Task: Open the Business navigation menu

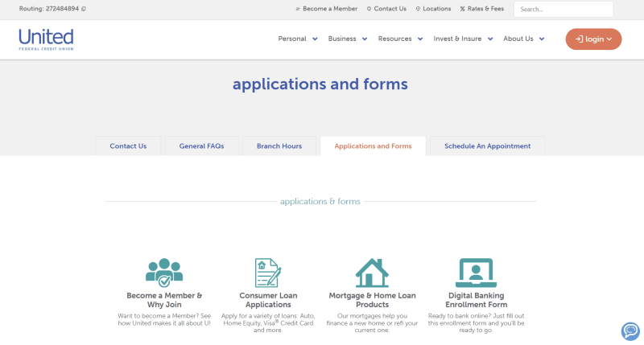Action: (x=342, y=39)
